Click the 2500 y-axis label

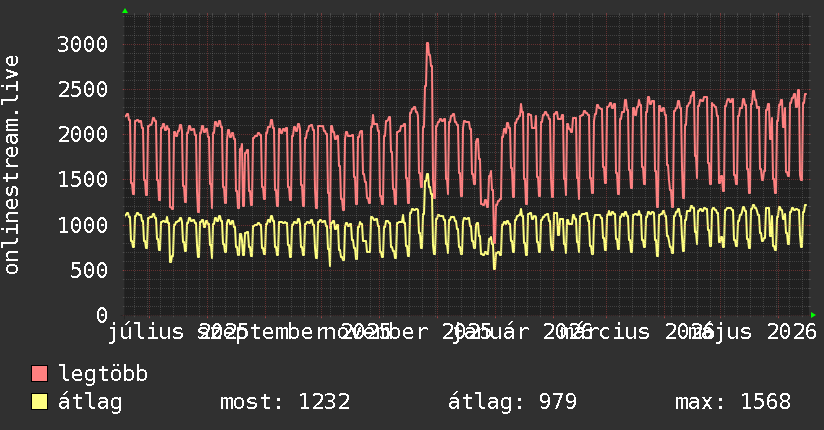83,89
